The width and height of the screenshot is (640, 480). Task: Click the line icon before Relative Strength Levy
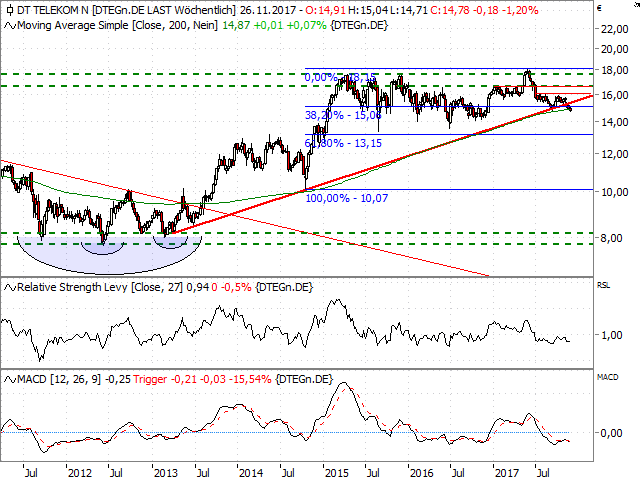(x=9, y=288)
